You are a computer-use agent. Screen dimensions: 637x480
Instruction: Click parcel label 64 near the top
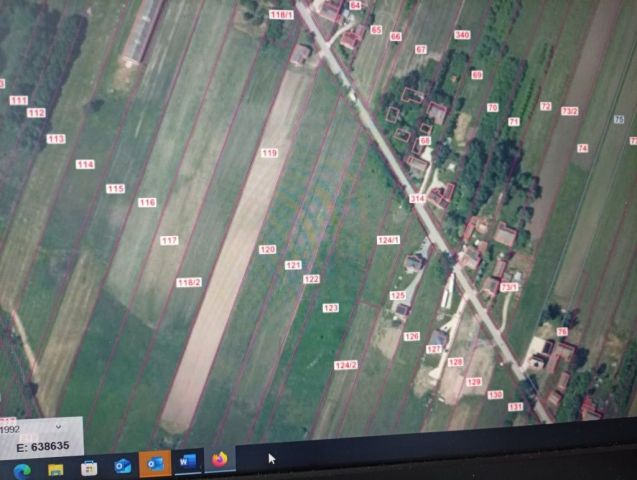[x=355, y=5]
